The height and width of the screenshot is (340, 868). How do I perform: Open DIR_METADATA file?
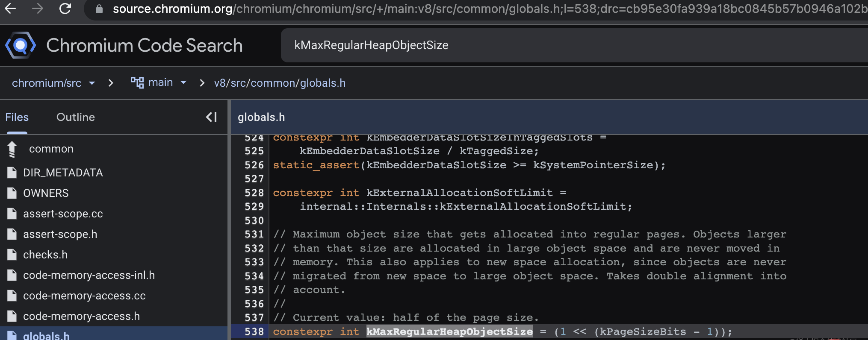(63, 173)
